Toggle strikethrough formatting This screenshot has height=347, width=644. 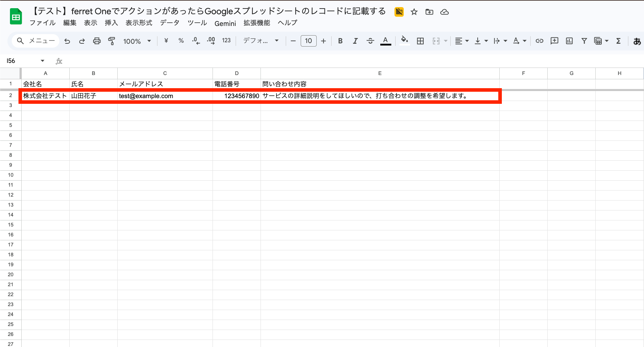[x=370, y=41]
